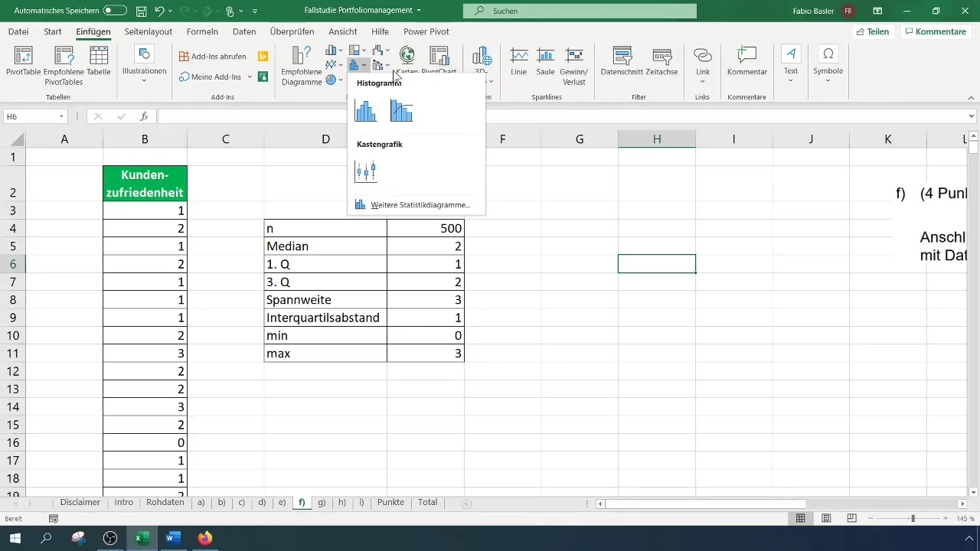The image size is (980, 551).
Task: Insert a Link
Action: [x=702, y=65]
